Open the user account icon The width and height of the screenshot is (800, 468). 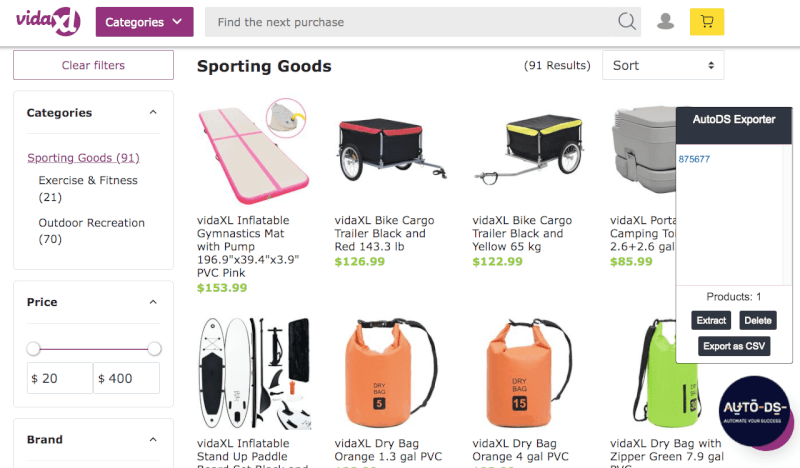click(x=665, y=21)
